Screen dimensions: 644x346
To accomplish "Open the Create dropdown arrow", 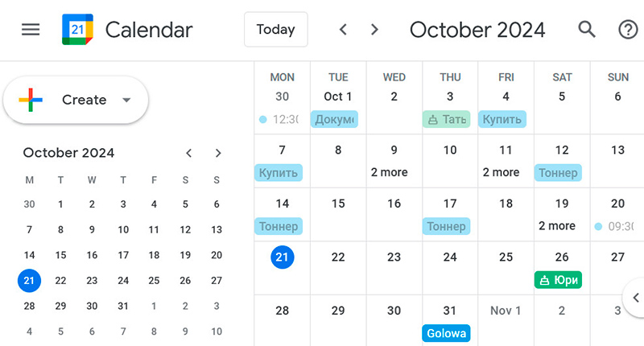I will (126, 100).
